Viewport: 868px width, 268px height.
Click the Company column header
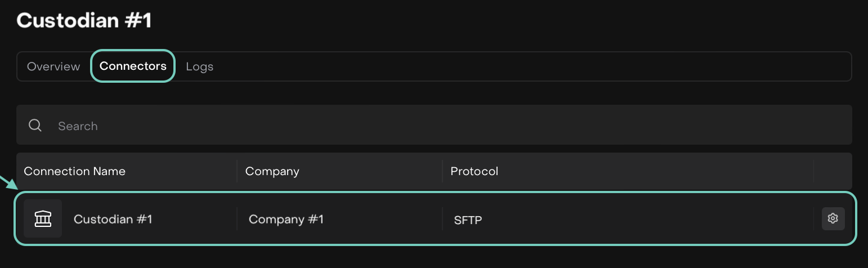pyautogui.click(x=272, y=171)
